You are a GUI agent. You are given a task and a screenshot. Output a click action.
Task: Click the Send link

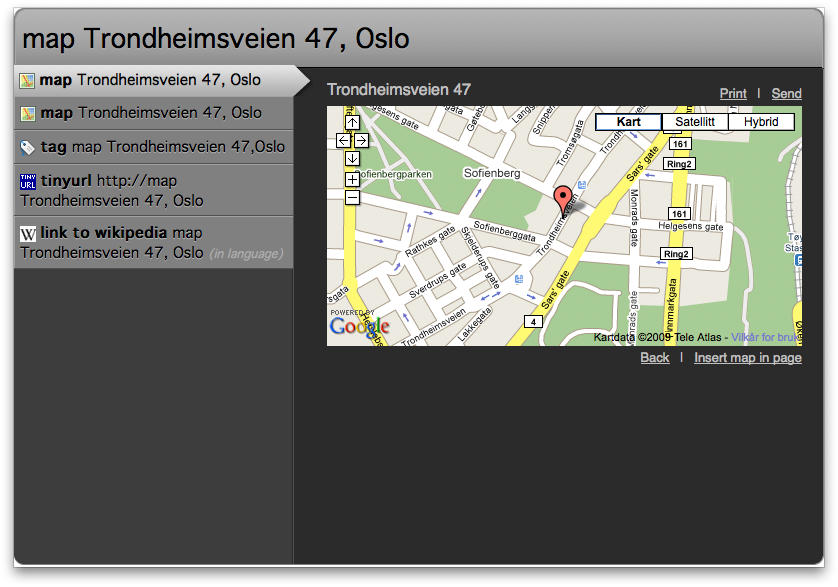786,93
